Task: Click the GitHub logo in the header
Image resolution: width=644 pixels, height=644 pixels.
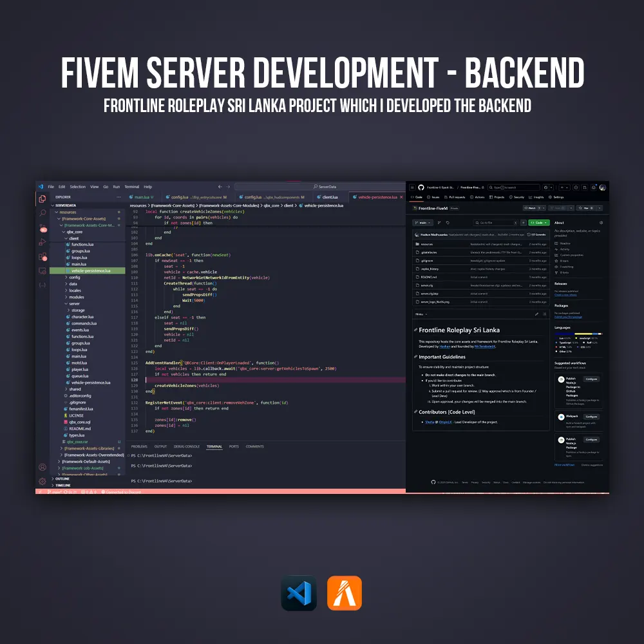Action: click(421, 187)
